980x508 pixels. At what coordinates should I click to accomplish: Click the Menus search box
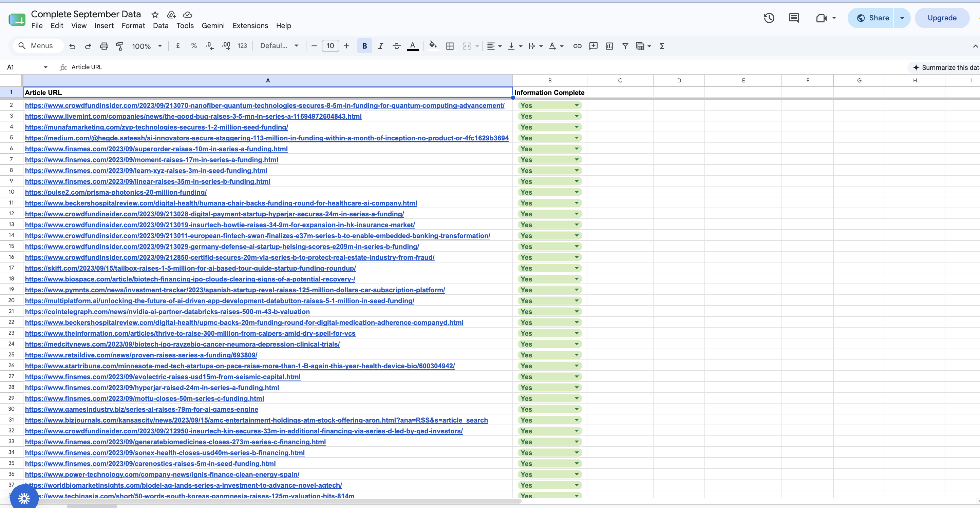pos(38,46)
